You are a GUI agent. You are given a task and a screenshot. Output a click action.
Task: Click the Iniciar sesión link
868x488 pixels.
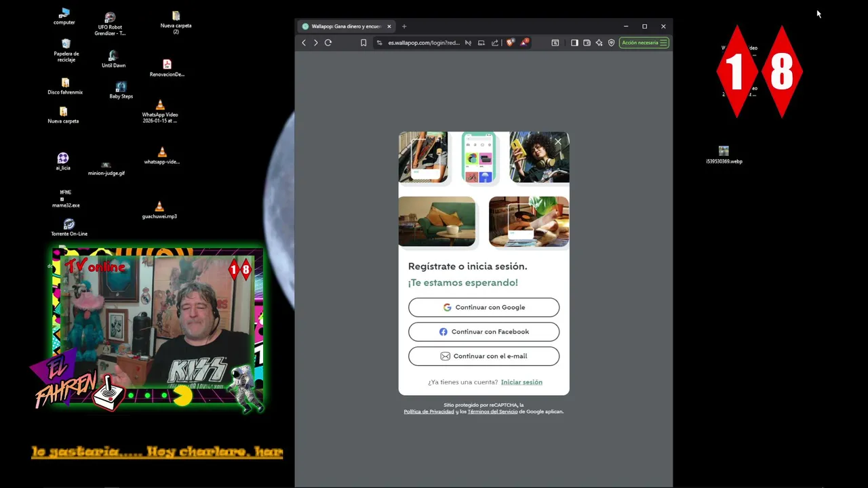(521, 382)
